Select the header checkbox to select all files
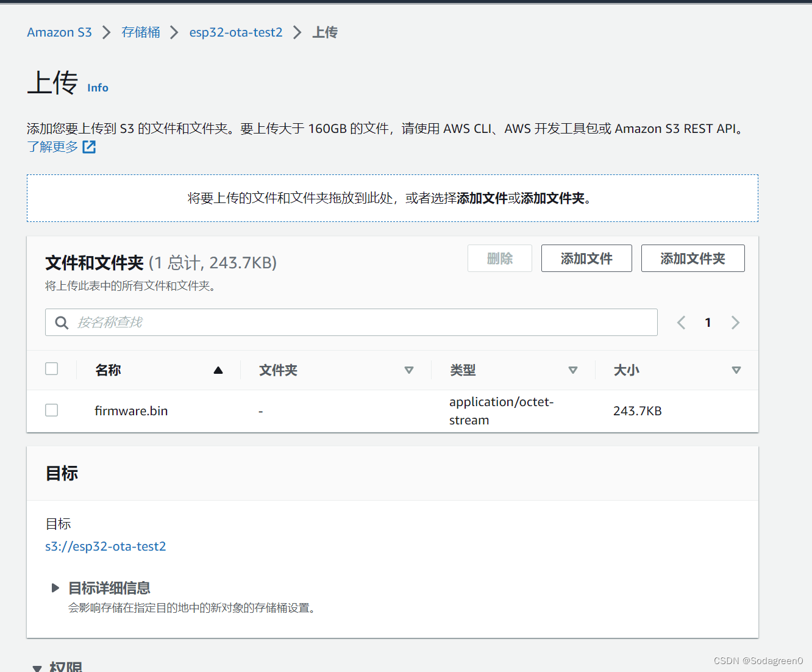The image size is (812, 672). 51,368
